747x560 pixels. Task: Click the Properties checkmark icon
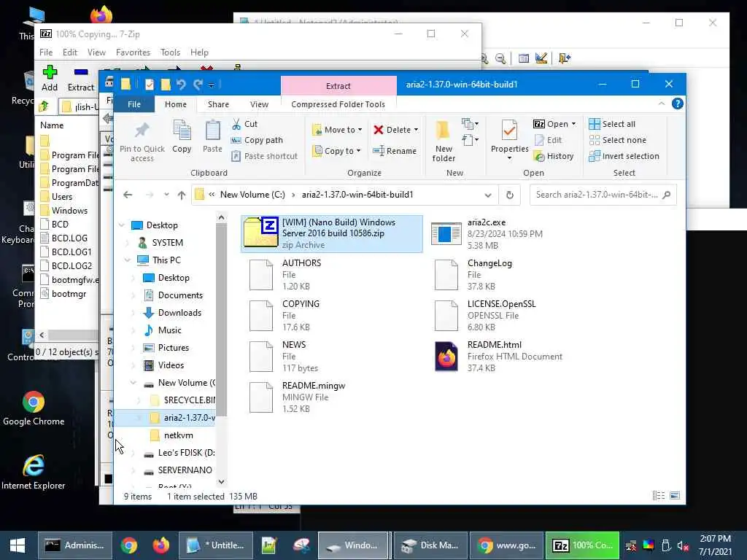pyautogui.click(x=509, y=131)
